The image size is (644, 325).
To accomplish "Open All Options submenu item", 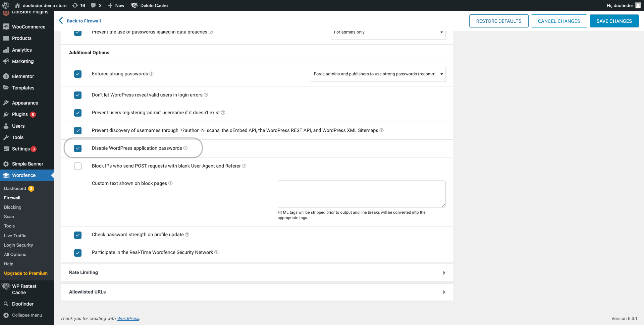I will coord(15,255).
